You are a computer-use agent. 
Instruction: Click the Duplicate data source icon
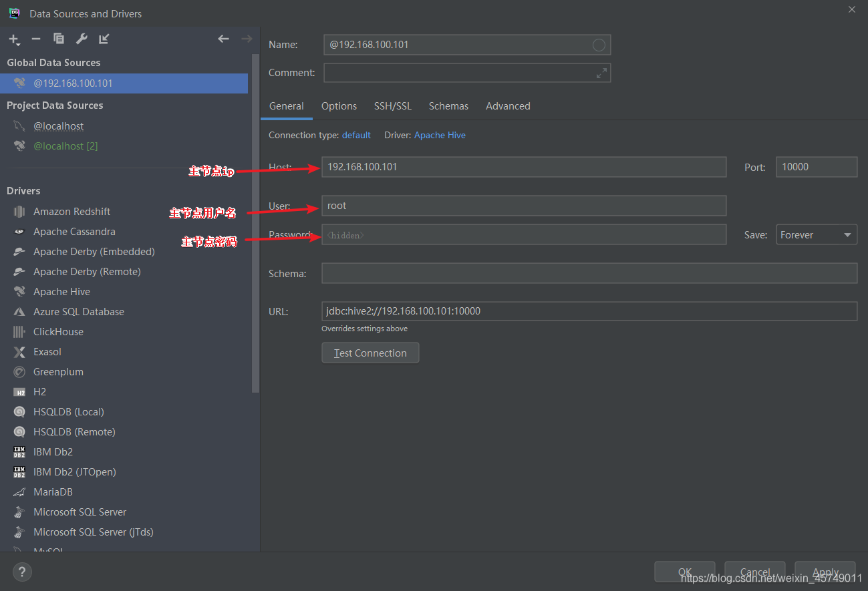59,39
